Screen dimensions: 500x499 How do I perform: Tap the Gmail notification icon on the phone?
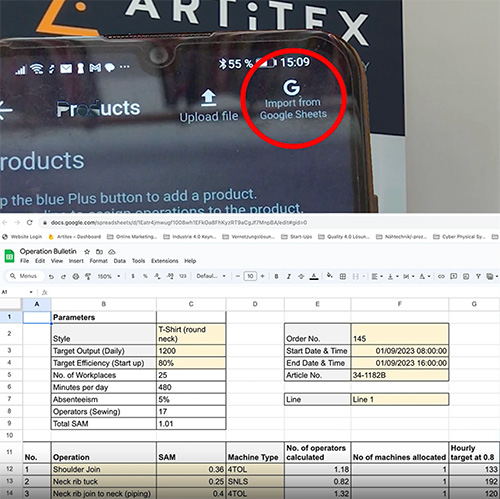click(x=95, y=68)
